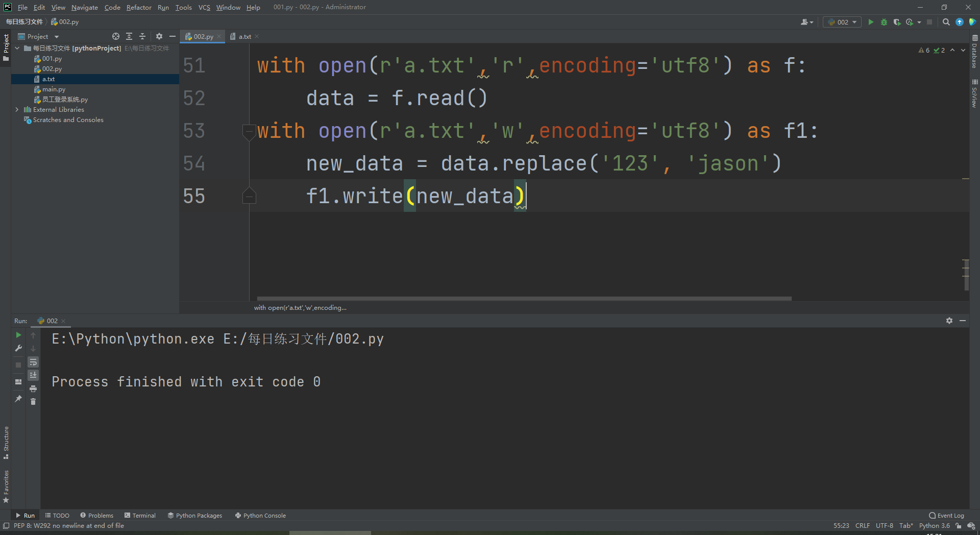The height and width of the screenshot is (535, 980).
Task: Toggle pin tab in Run panel
Action: point(18,399)
